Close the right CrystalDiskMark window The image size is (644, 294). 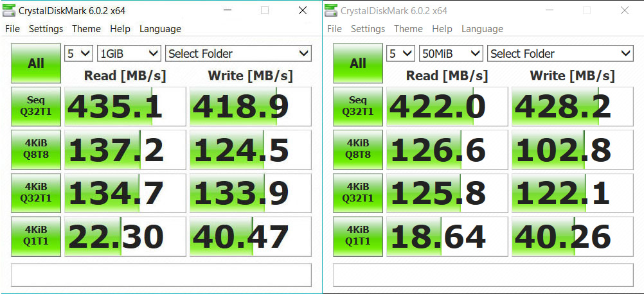[x=625, y=11]
